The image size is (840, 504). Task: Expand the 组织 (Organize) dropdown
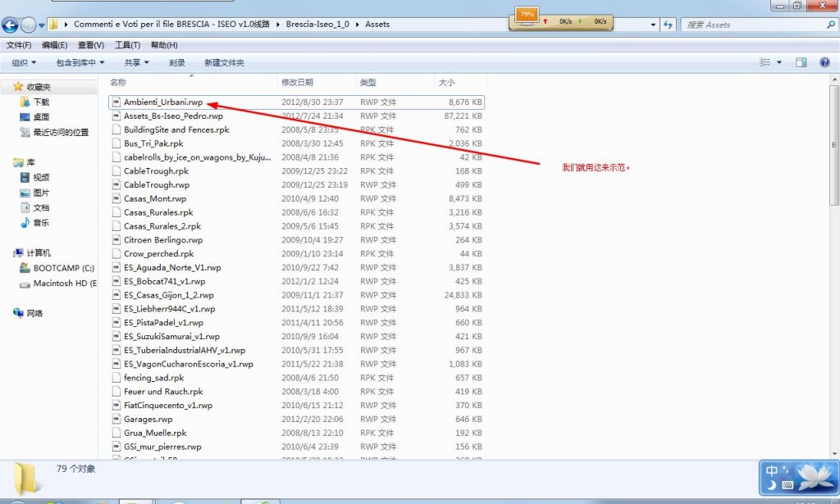click(24, 63)
